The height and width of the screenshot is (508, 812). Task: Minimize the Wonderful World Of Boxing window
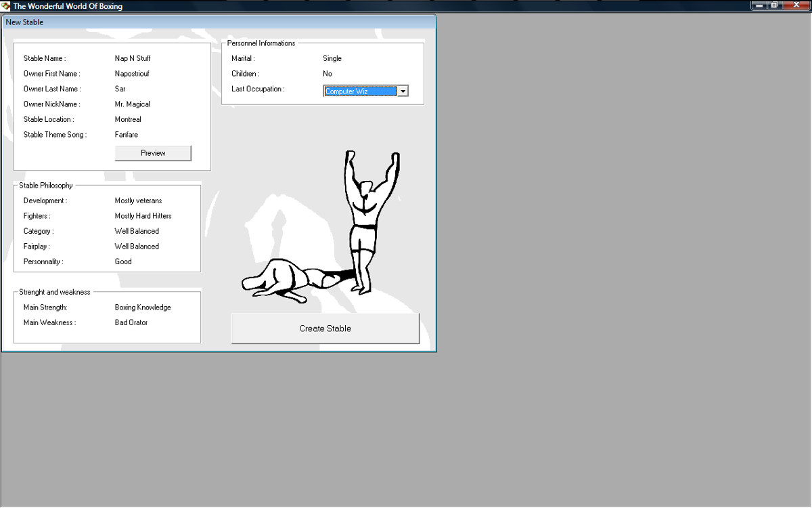(760, 5)
